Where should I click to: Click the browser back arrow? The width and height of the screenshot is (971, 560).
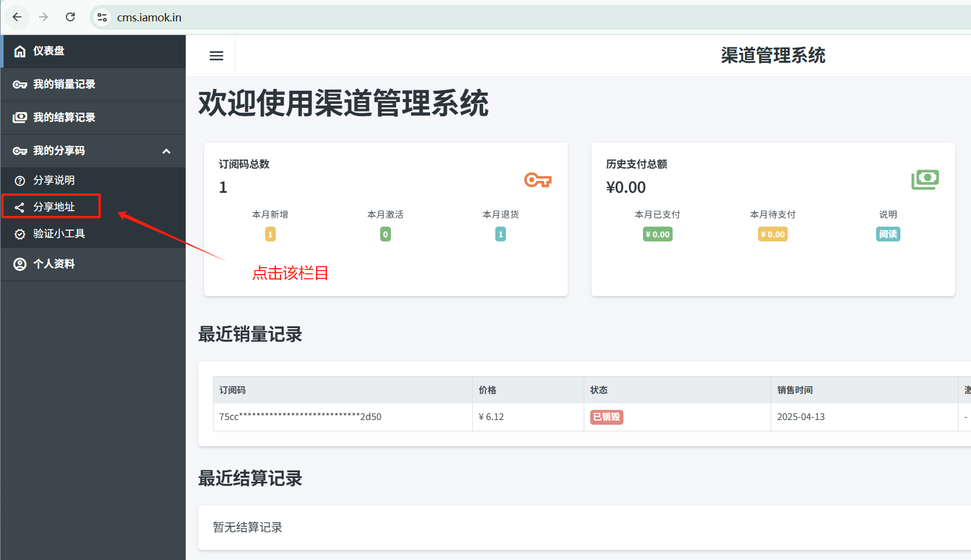(x=17, y=17)
